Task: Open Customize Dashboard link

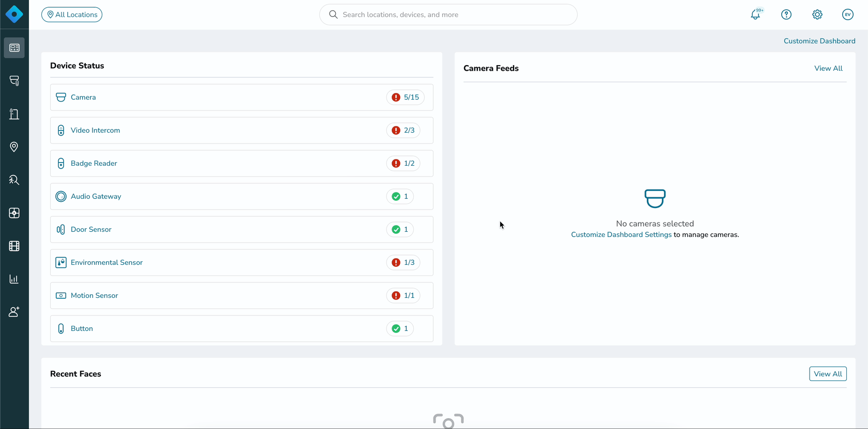Action: pyautogui.click(x=819, y=41)
